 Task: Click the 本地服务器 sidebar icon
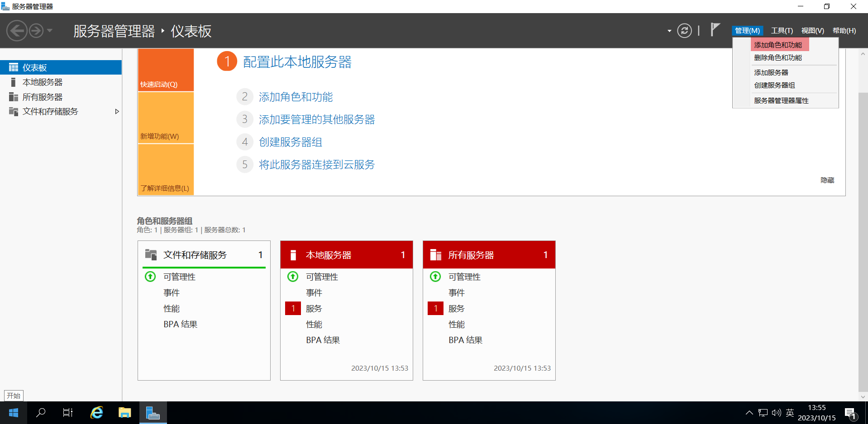[14, 82]
